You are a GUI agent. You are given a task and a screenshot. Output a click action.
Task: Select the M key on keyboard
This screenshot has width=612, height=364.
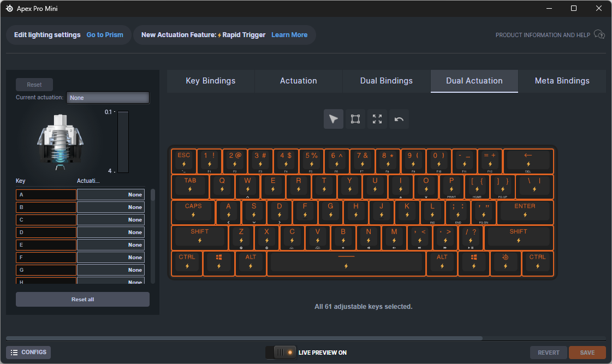point(394,237)
